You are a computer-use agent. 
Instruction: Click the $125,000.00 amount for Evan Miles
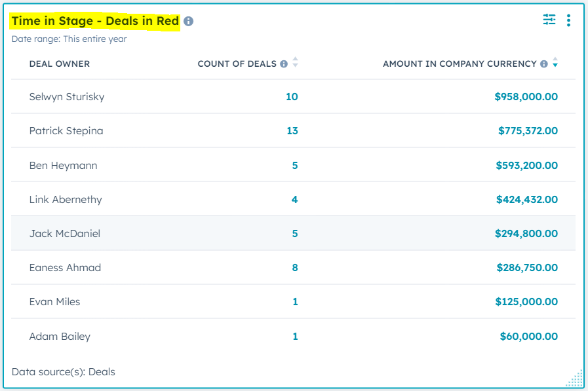tap(526, 302)
